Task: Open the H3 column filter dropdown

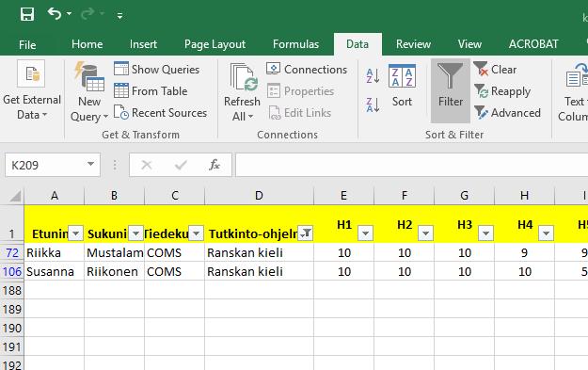Action: (x=486, y=233)
